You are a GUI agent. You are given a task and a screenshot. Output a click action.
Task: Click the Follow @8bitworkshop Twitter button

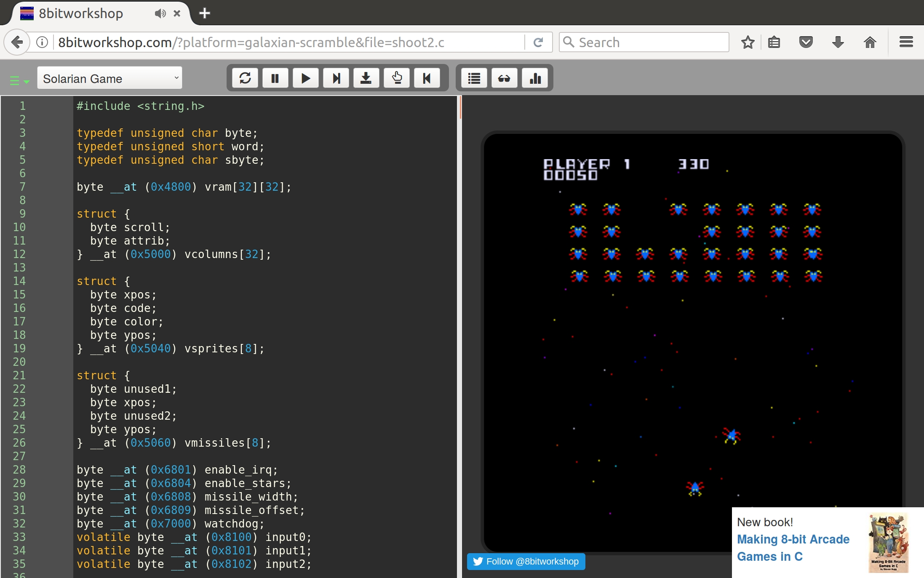(526, 561)
